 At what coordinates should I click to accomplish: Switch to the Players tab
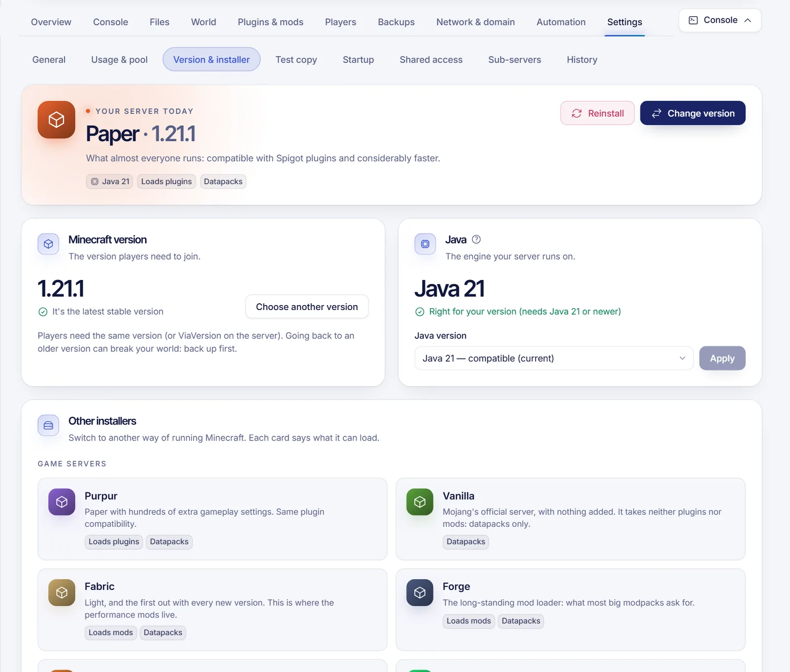click(341, 22)
